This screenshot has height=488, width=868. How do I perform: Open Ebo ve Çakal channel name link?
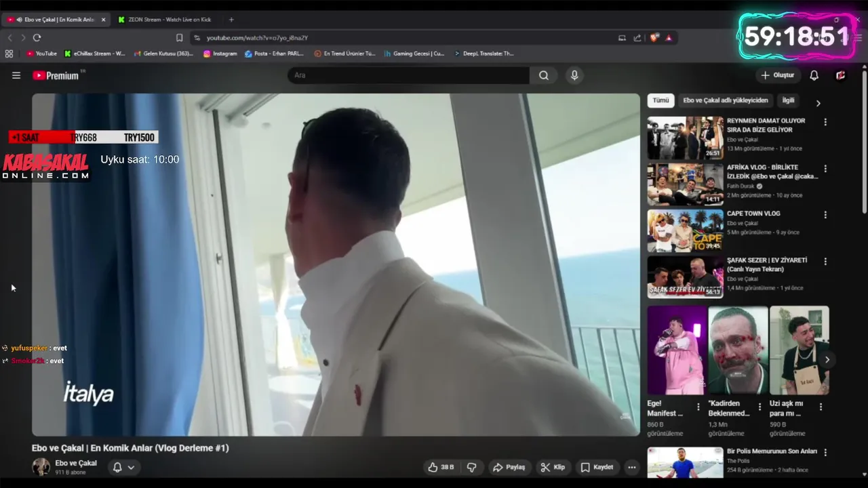click(x=76, y=463)
